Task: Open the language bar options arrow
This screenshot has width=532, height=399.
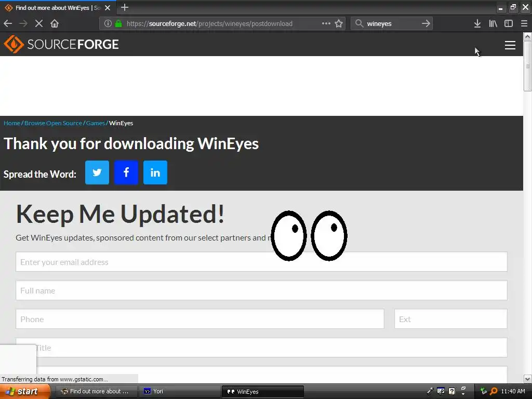Action: click(x=463, y=393)
